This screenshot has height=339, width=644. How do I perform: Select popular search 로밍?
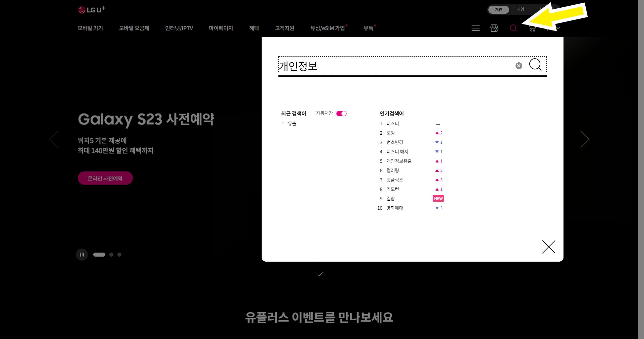coord(390,133)
